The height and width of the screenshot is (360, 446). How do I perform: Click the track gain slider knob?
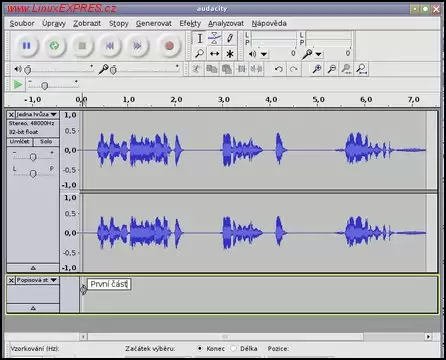[33, 157]
